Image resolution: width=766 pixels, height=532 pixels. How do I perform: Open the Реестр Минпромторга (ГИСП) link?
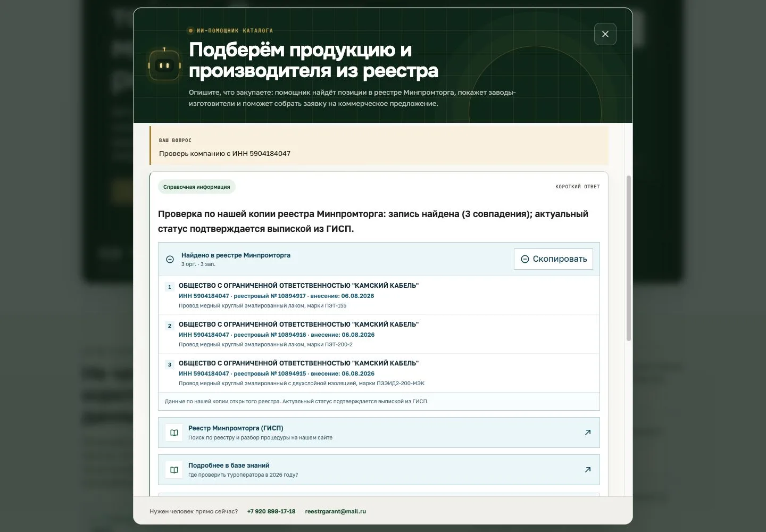pos(379,433)
